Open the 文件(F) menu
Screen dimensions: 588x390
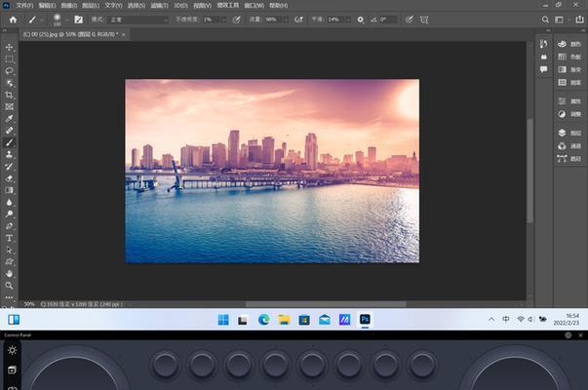pyautogui.click(x=24, y=5)
